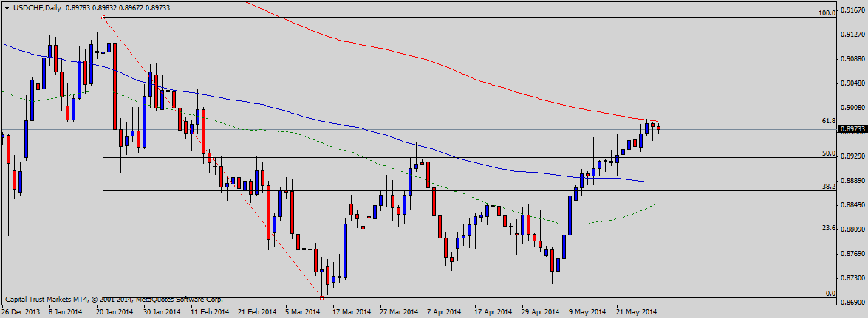Click the latest red candle at the chart's right edge

coord(658,128)
